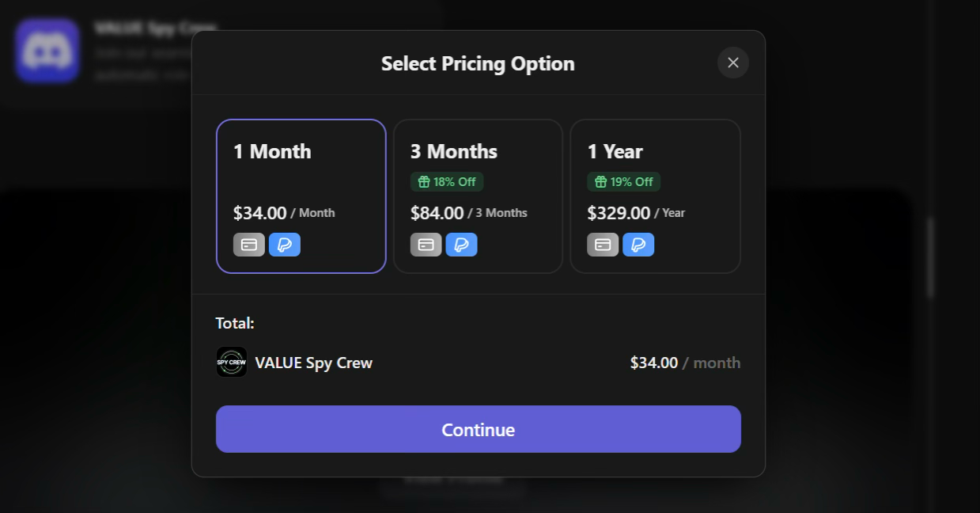Click the 18% Off discount badge
This screenshot has width=980, height=513.
pos(447,181)
